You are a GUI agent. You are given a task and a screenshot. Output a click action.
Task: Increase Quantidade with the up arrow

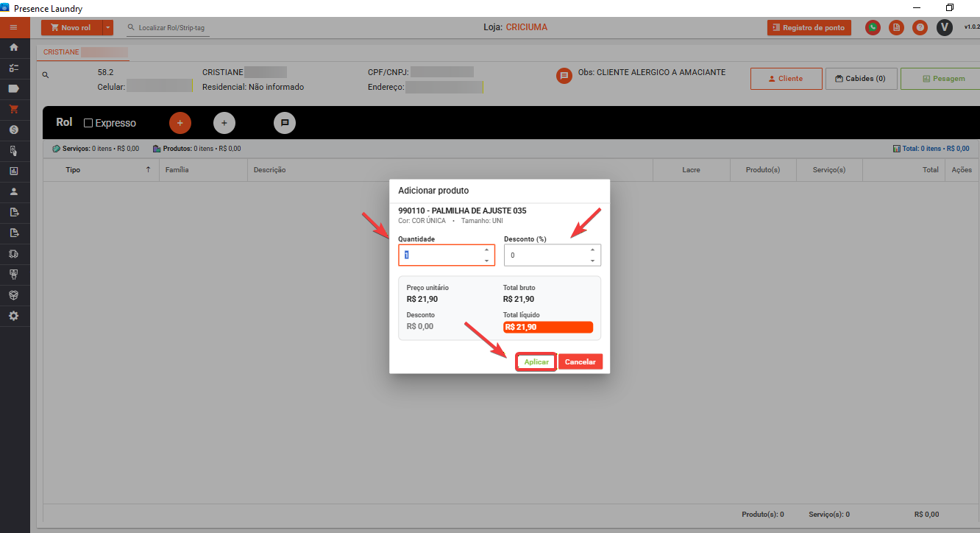click(x=486, y=250)
